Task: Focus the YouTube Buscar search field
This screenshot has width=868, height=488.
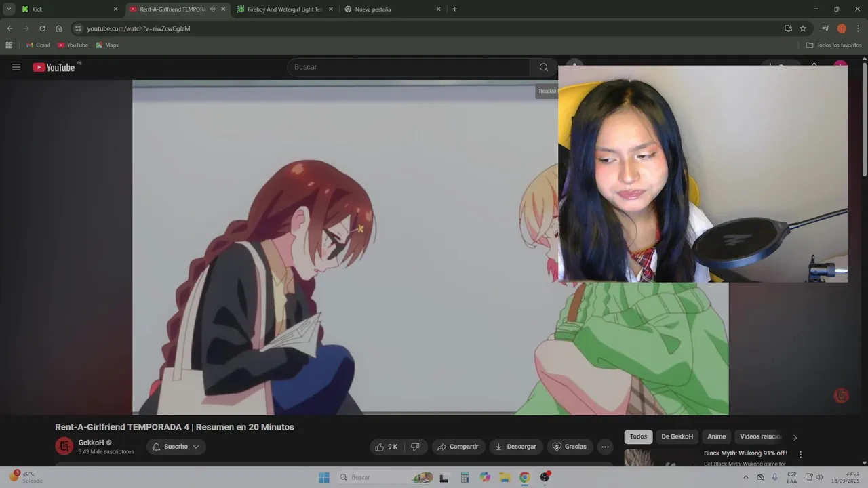Action: click(x=408, y=67)
